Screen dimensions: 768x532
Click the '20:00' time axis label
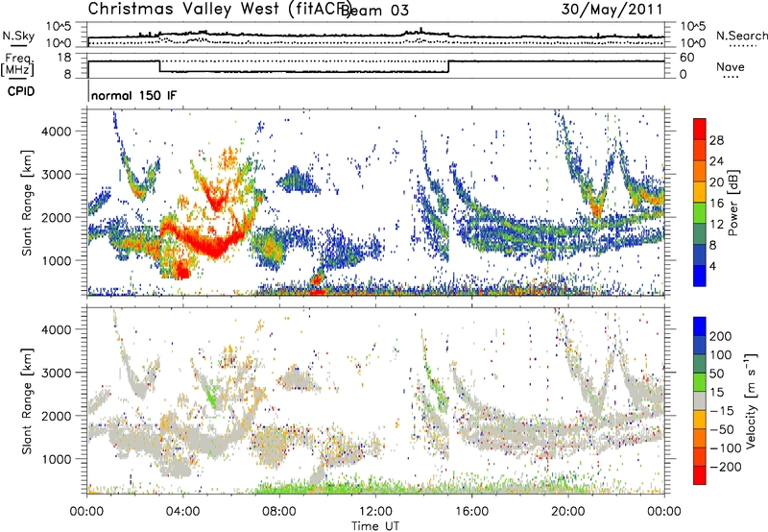[x=567, y=512]
